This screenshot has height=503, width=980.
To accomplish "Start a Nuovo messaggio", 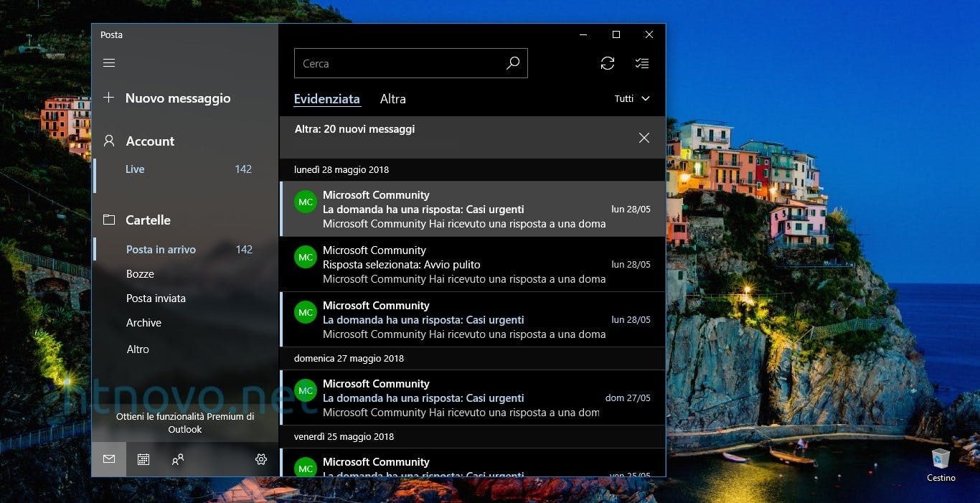I will [x=177, y=98].
